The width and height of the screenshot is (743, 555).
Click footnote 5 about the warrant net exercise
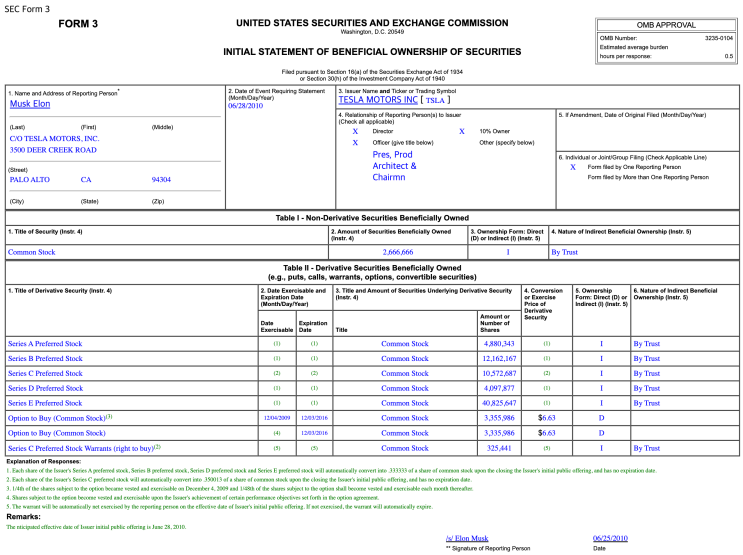coord(219,507)
